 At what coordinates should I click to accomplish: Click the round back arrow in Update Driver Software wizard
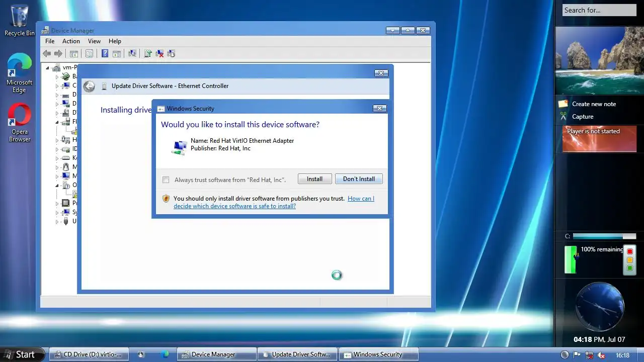(x=89, y=86)
